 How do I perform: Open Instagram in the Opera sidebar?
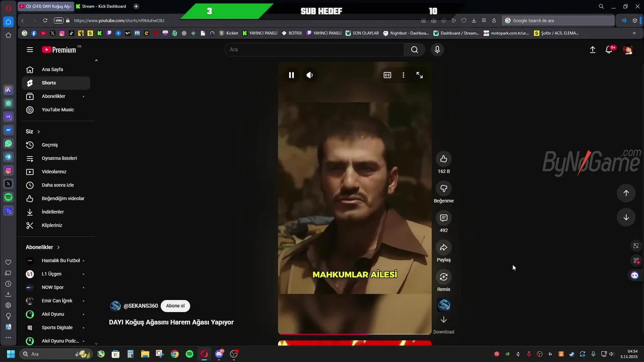[x=8, y=170]
